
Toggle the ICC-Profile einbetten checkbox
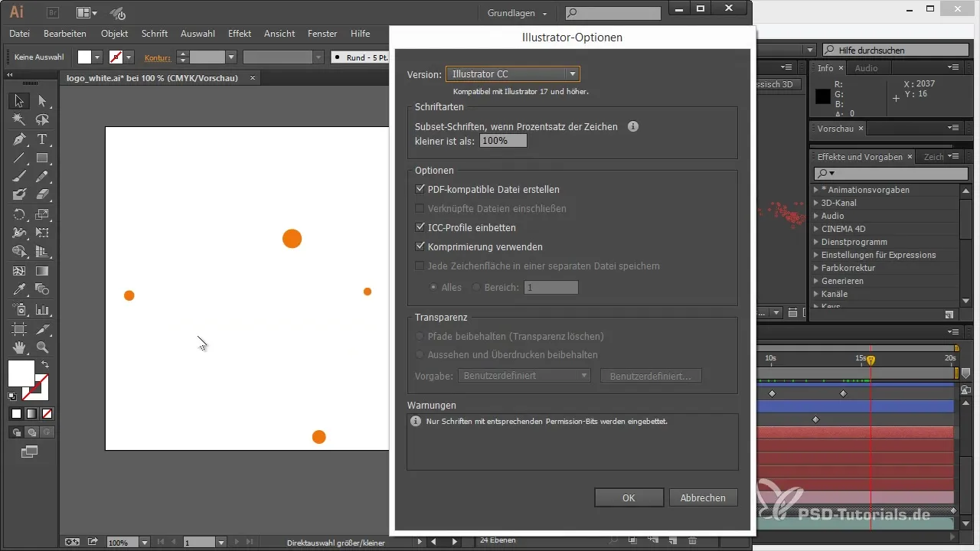(420, 227)
